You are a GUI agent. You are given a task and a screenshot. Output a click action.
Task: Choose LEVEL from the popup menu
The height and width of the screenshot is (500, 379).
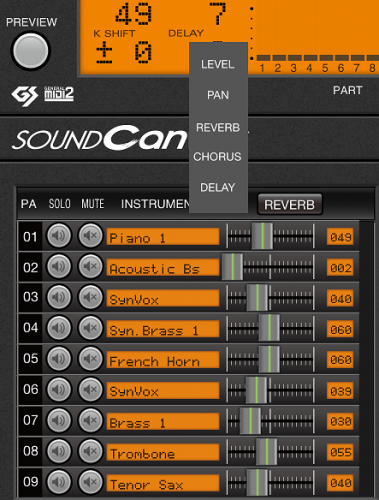click(218, 64)
